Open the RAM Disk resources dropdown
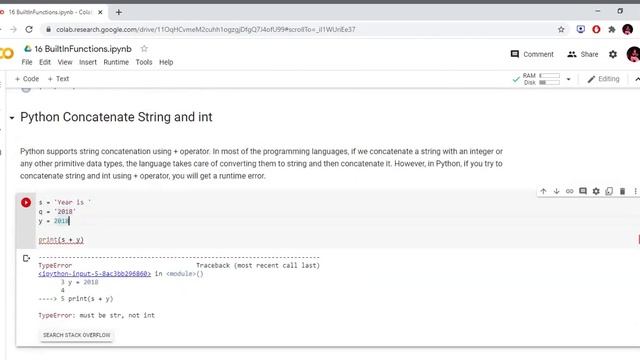The image size is (640, 360). (x=568, y=79)
